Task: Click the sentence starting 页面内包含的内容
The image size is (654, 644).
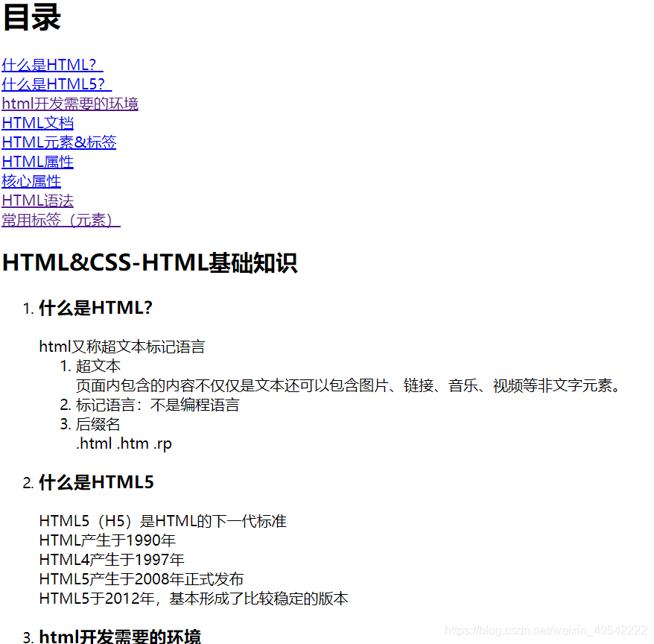Action: click(348, 385)
